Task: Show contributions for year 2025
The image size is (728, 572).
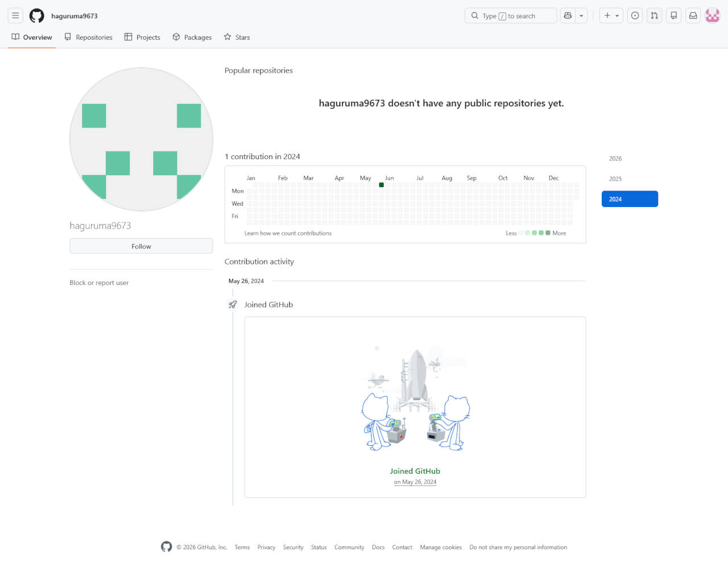Action: pos(630,179)
